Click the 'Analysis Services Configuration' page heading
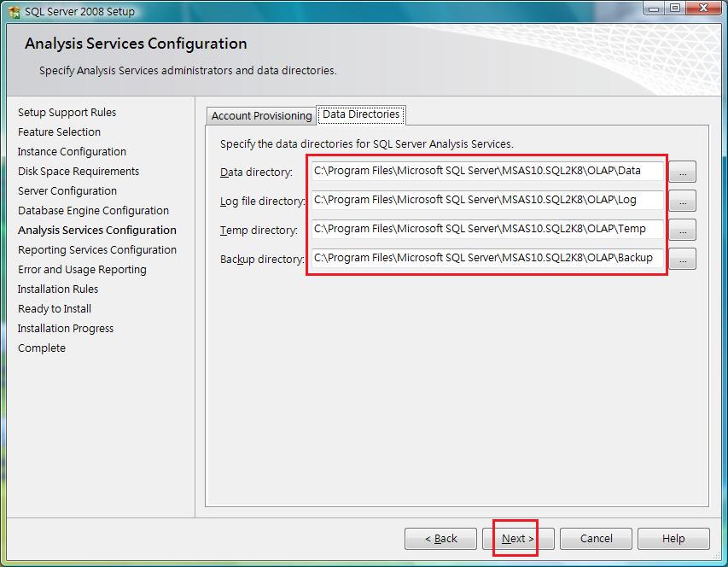Image resolution: width=728 pixels, height=567 pixels. (x=136, y=44)
